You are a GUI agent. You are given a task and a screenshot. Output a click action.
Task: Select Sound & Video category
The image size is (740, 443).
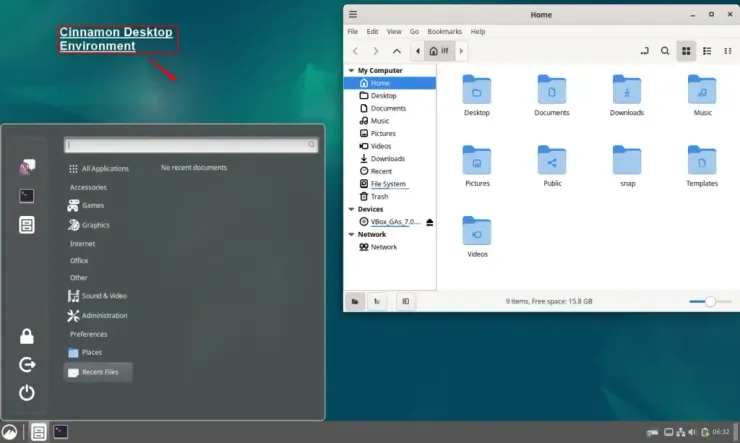[x=98, y=296]
